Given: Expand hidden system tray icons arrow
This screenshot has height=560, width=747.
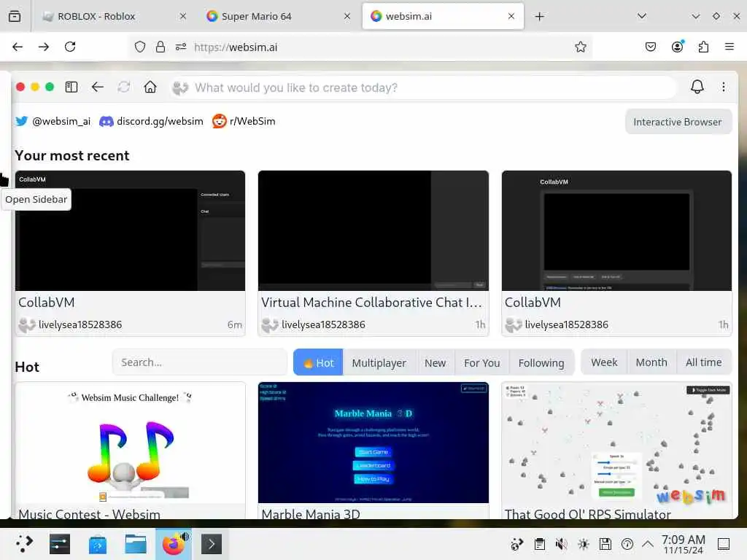Looking at the screenshot, I should click(x=648, y=544).
